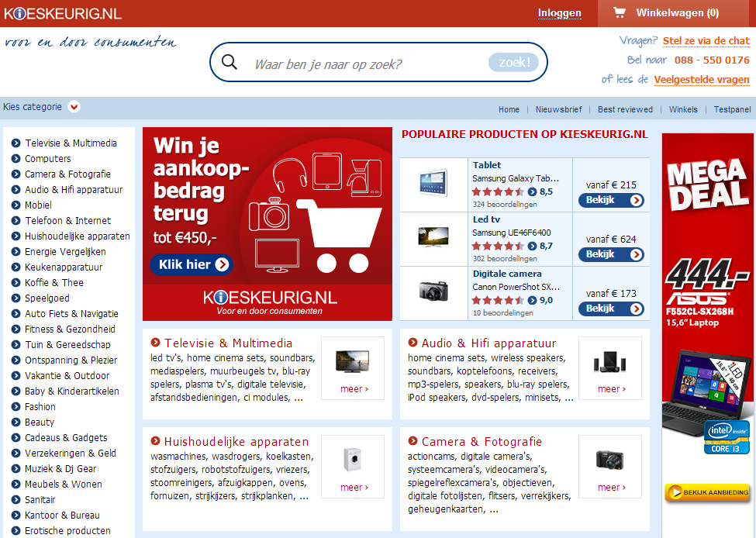Click arrow icon beside Huishoudelijke apparaten sidebar item
This screenshot has width=756, height=538.
click(x=16, y=236)
